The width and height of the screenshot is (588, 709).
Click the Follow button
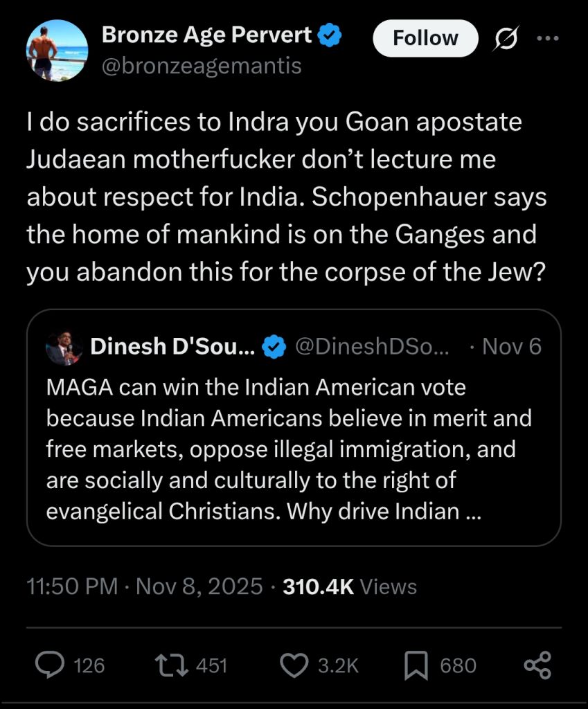[x=425, y=38]
